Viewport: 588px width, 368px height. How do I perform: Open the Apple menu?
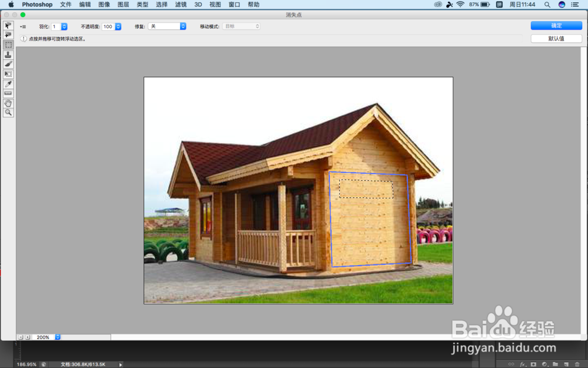pos(11,5)
